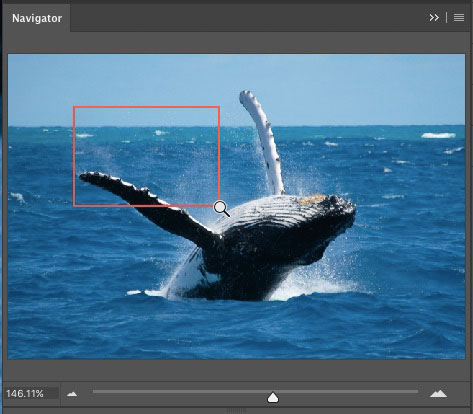Click the 146.11% zoom percentage field
Screen dimensions: 473x414
(32, 394)
